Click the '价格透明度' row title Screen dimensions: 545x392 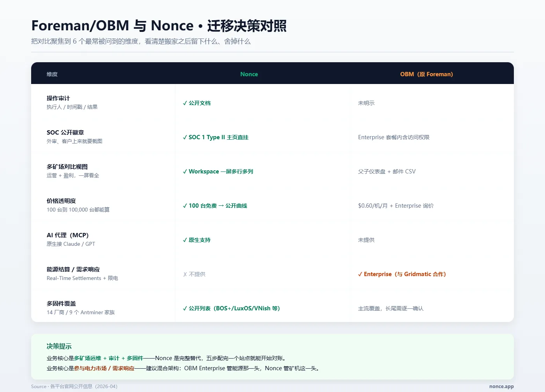[62, 201]
